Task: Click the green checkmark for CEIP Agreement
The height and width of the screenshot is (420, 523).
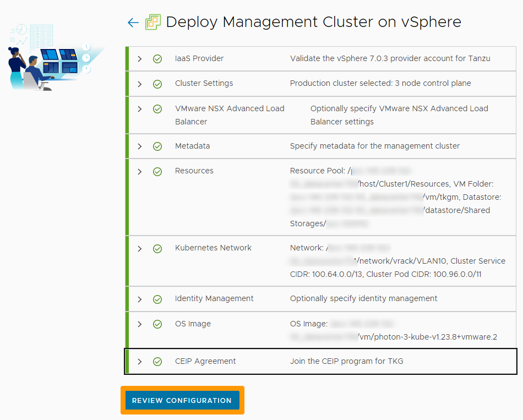Action: (x=157, y=362)
